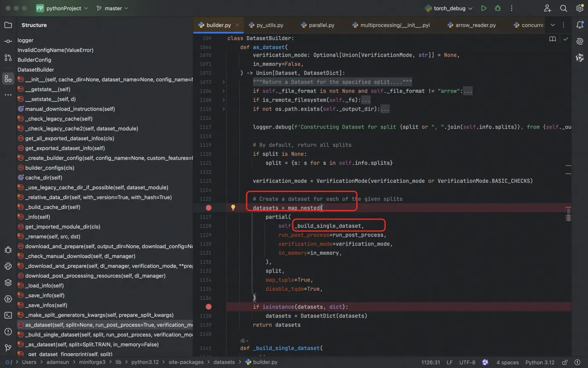Open master branch dropdown
Screen dimensions: 588x368
click(112, 8)
